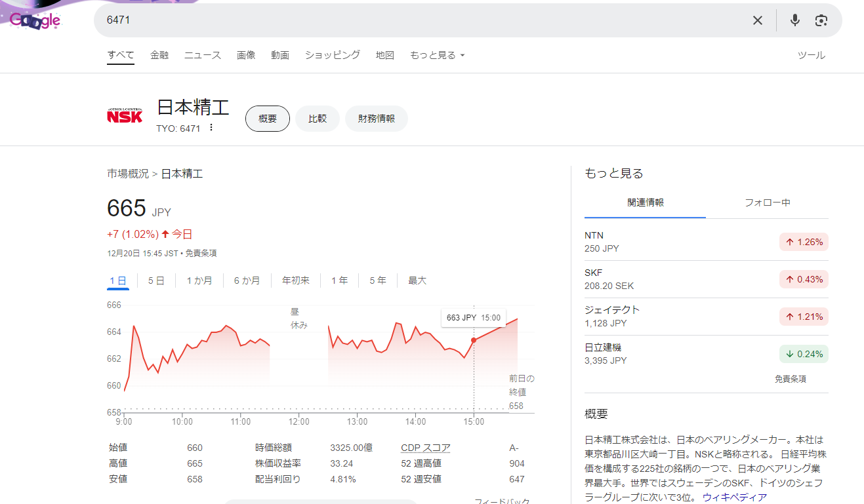This screenshot has width=864, height=504.
Task: Click the 日本精工 company heading
Action: point(193,109)
